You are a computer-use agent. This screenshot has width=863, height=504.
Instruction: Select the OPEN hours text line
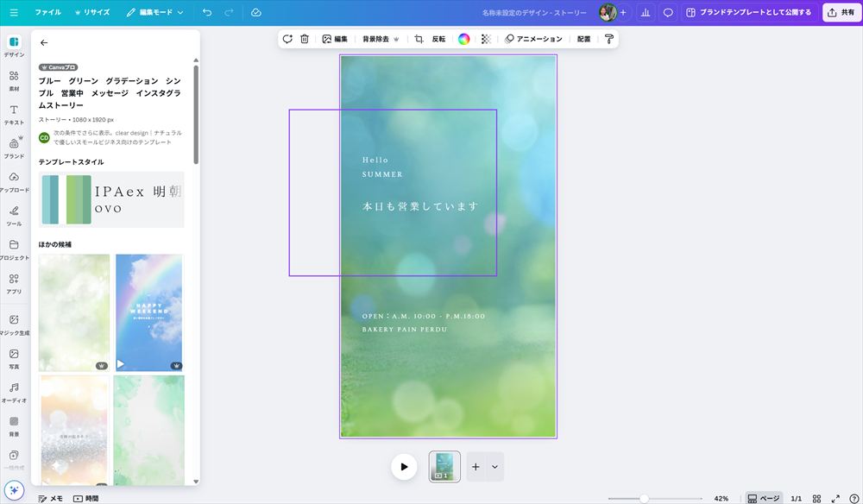pyautogui.click(x=424, y=316)
